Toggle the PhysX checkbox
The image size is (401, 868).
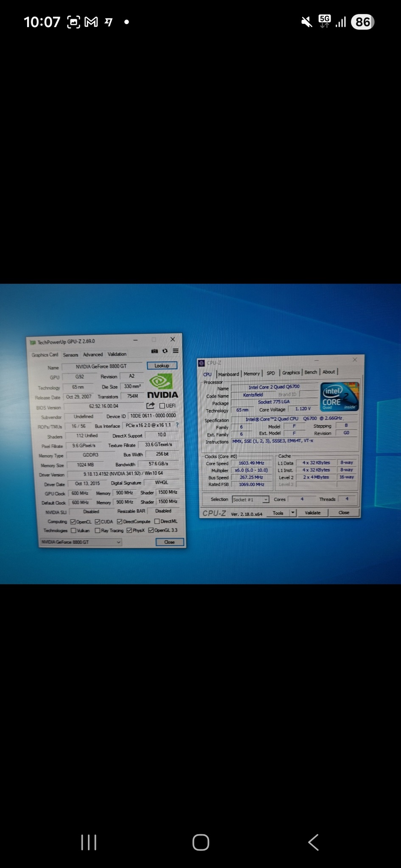point(129,530)
